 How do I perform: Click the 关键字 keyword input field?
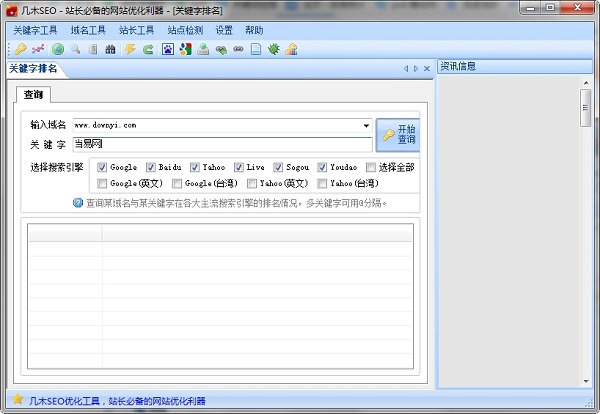pos(220,144)
